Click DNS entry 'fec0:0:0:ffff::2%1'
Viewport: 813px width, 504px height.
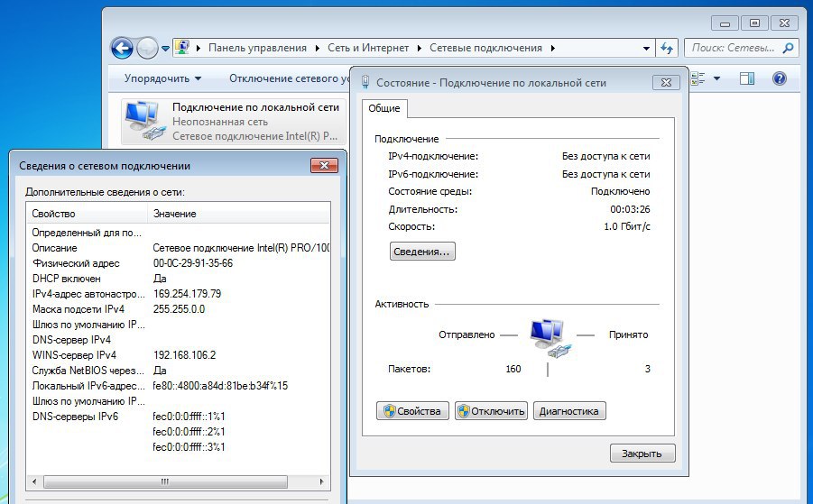(189, 432)
